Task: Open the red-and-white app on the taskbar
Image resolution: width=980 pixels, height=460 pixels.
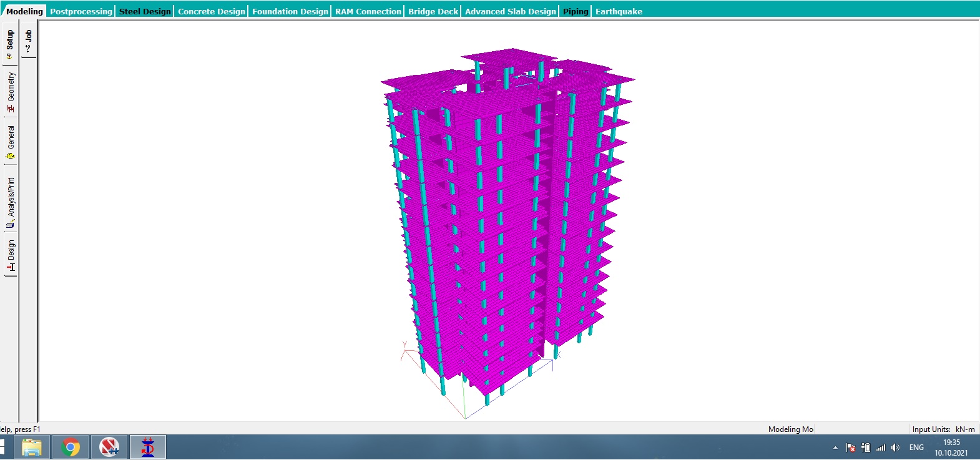Action: pos(109,447)
